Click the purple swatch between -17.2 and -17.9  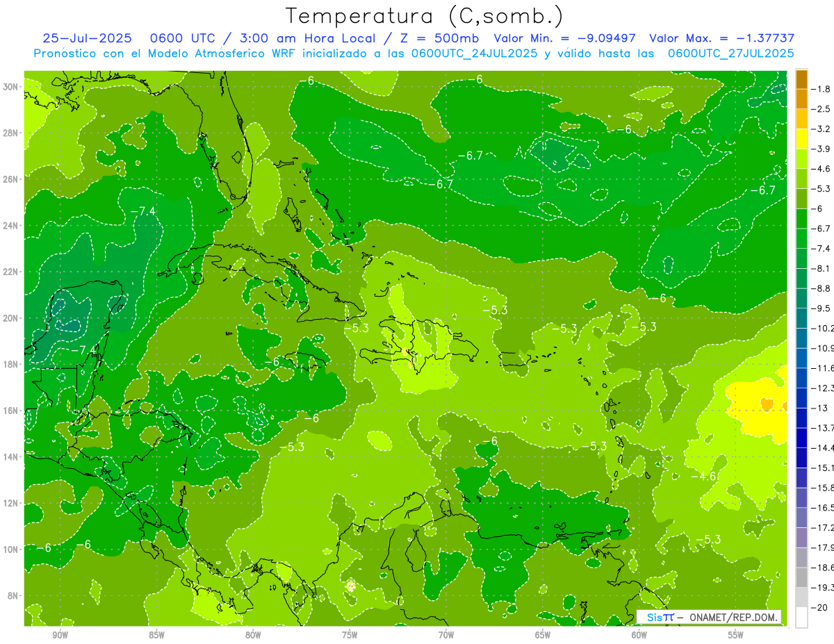point(801,537)
